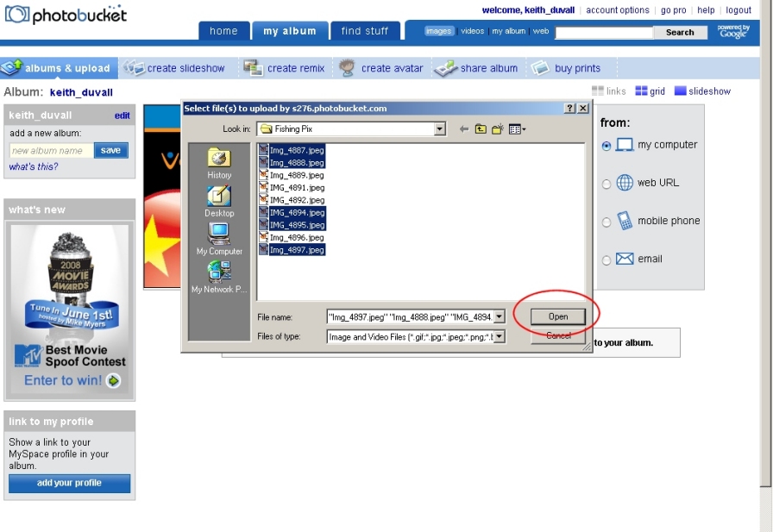Select the mobile phone radio option
The image size is (773, 532).
tap(606, 222)
